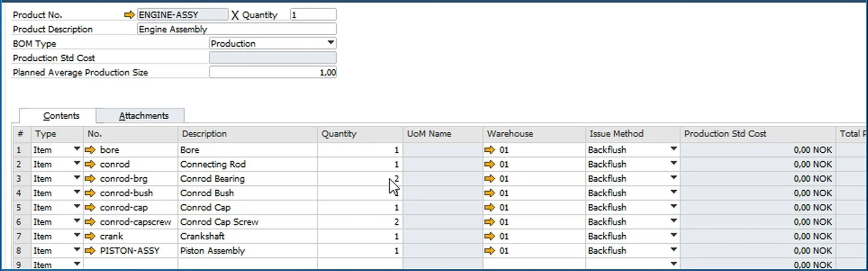Expand Type dropdown in row 1 bore
This screenshot has height=271, width=868.
(x=76, y=149)
